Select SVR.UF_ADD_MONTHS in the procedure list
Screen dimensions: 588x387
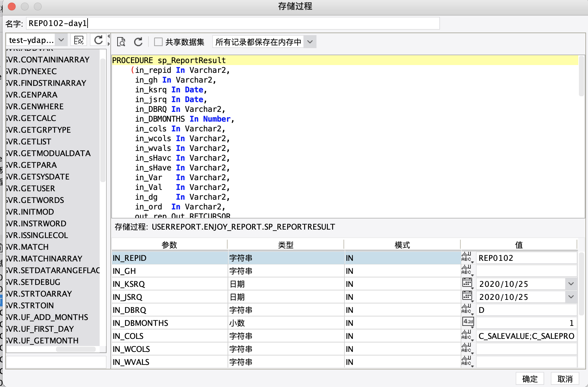pyautogui.click(x=47, y=317)
